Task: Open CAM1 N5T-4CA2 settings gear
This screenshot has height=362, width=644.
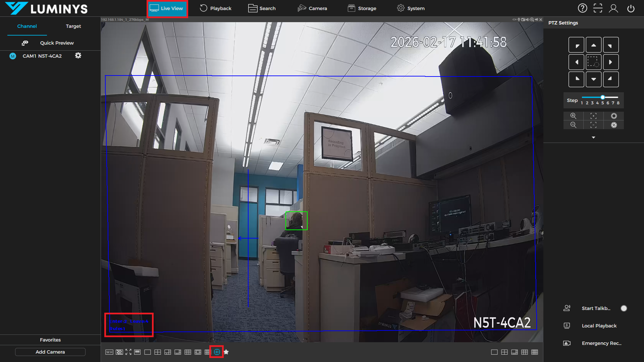Action: [x=78, y=56]
